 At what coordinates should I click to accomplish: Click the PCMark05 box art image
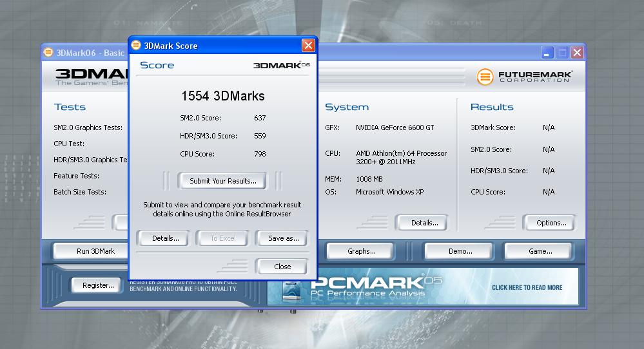(291, 290)
